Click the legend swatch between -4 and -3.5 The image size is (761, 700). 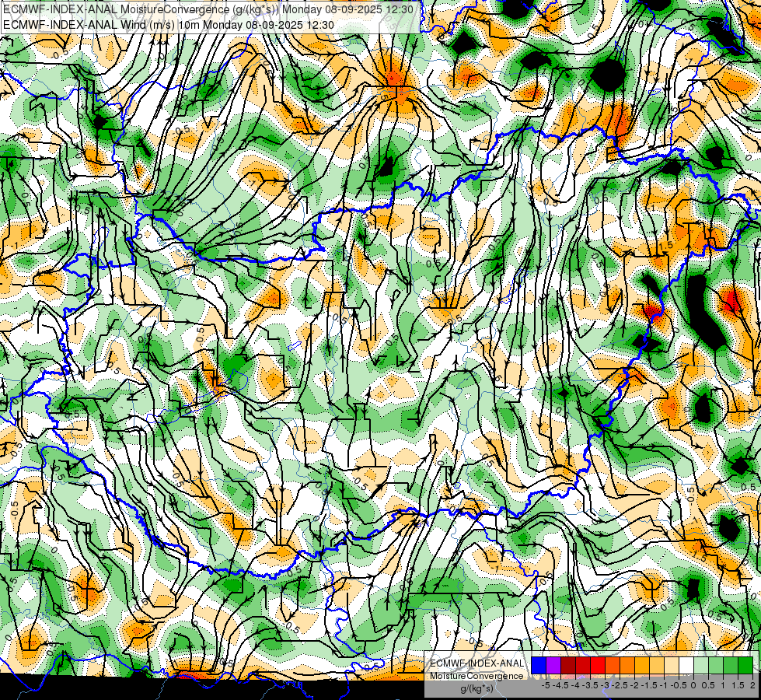(x=583, y=665)
